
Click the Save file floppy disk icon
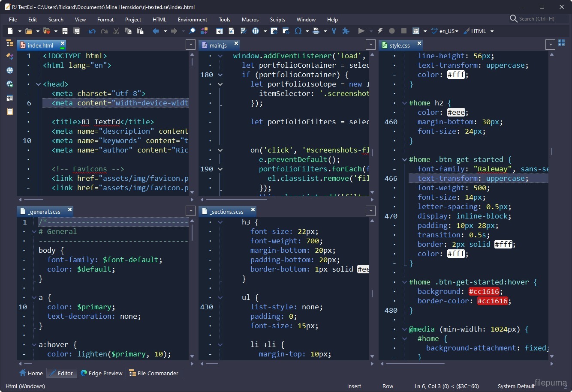click(65, 31)
